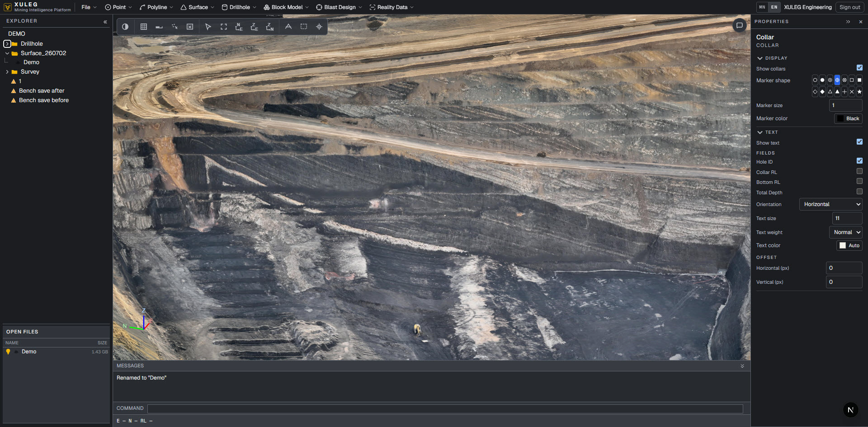Image resolution: width=868 pixels, height=427 pixels.
Task: Click the zoom extents frame icon
Action: (x=224, y=27)
